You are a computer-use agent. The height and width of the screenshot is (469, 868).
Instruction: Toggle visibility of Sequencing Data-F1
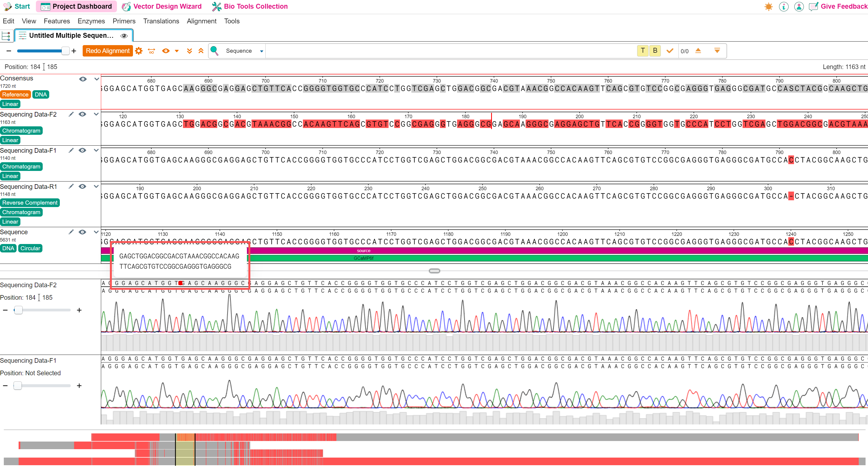click(x=82, y=150)
